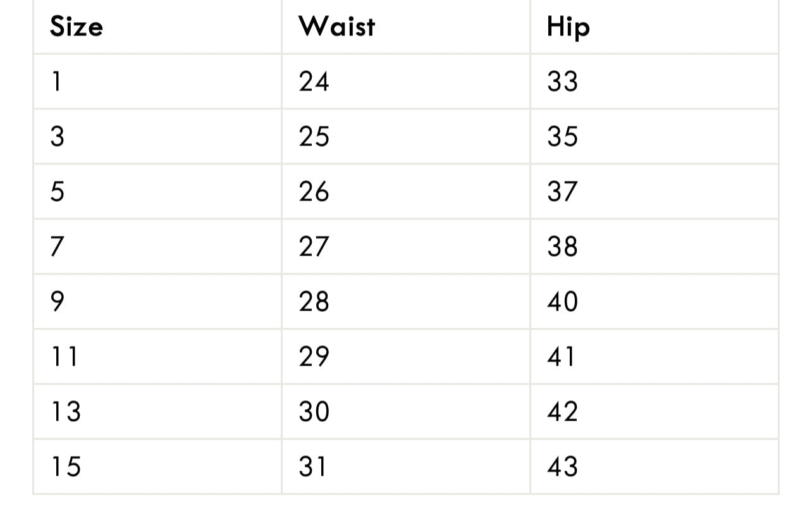This screenshot has width=812, height=506.
Task: Click the Waist column header
Action: point(336,27)
